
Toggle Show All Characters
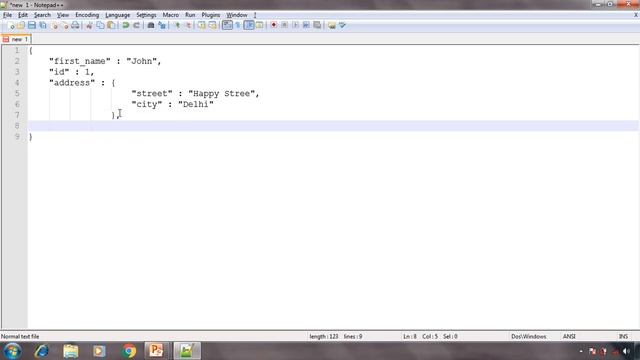click(238, 25)
